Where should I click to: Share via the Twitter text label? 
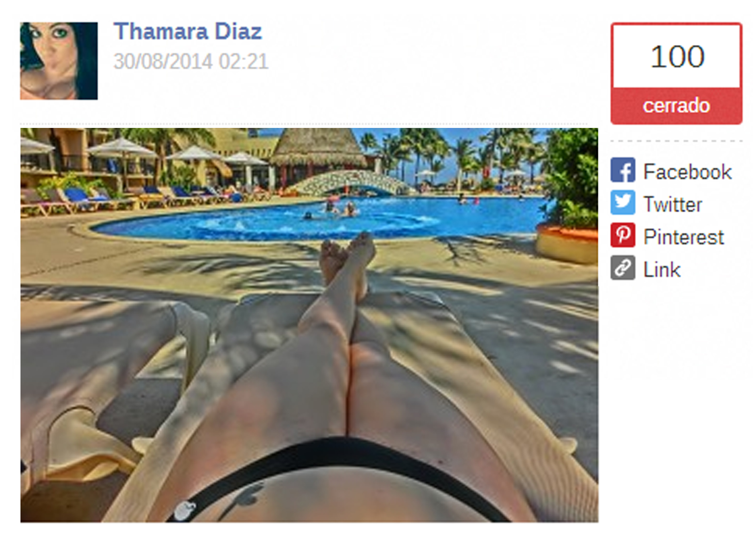click(x=673, y=204)
